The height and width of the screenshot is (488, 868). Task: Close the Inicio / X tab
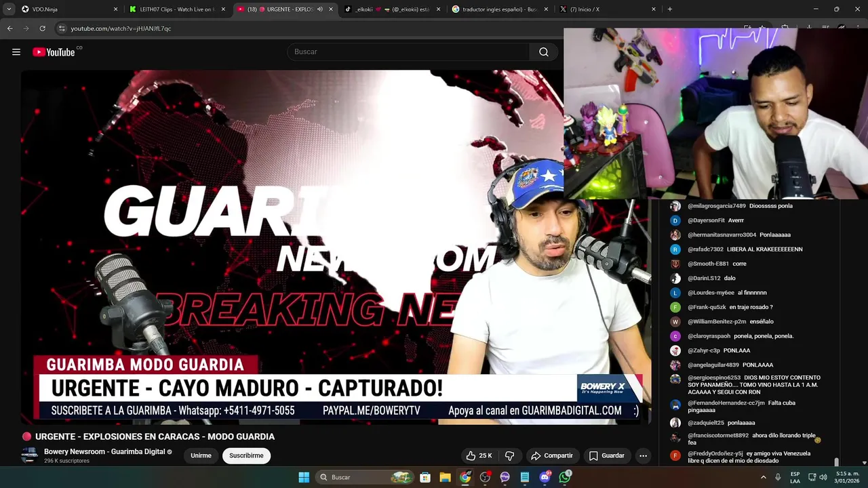tap(654, 9)
